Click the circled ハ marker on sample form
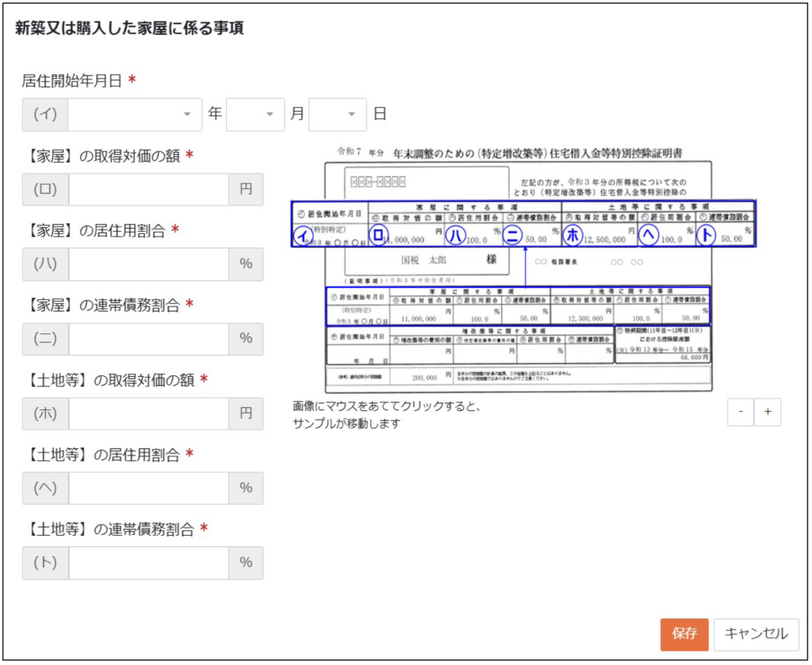The height and width of the screenshot is (665, 812). pyautogui.click(x=455, y=236)
